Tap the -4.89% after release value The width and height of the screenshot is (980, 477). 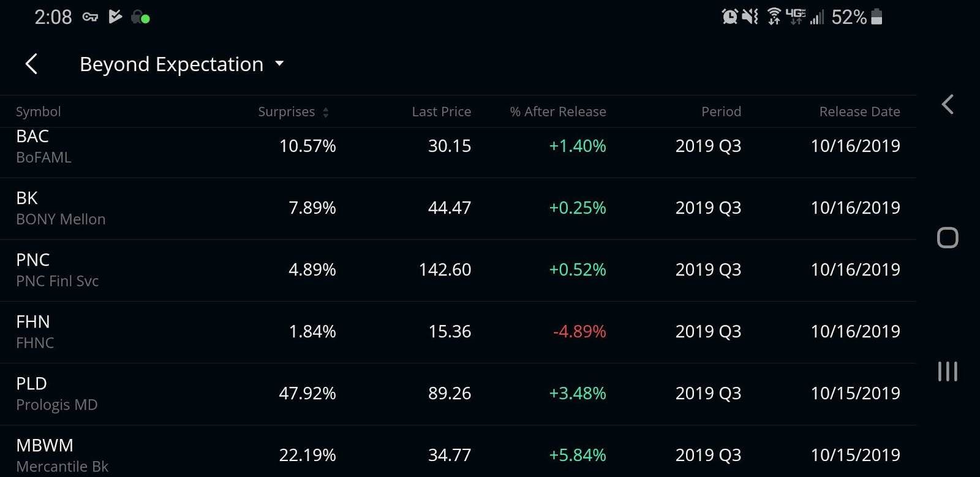[x=579, y=332]
